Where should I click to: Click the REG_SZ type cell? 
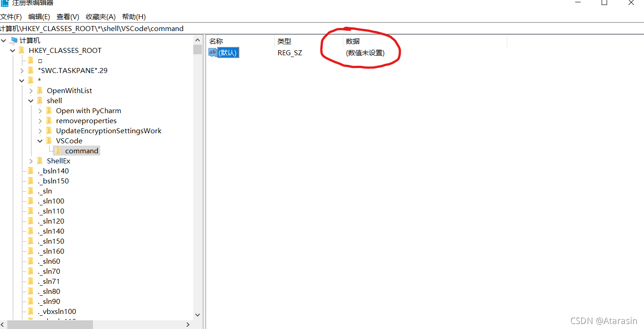290,53
